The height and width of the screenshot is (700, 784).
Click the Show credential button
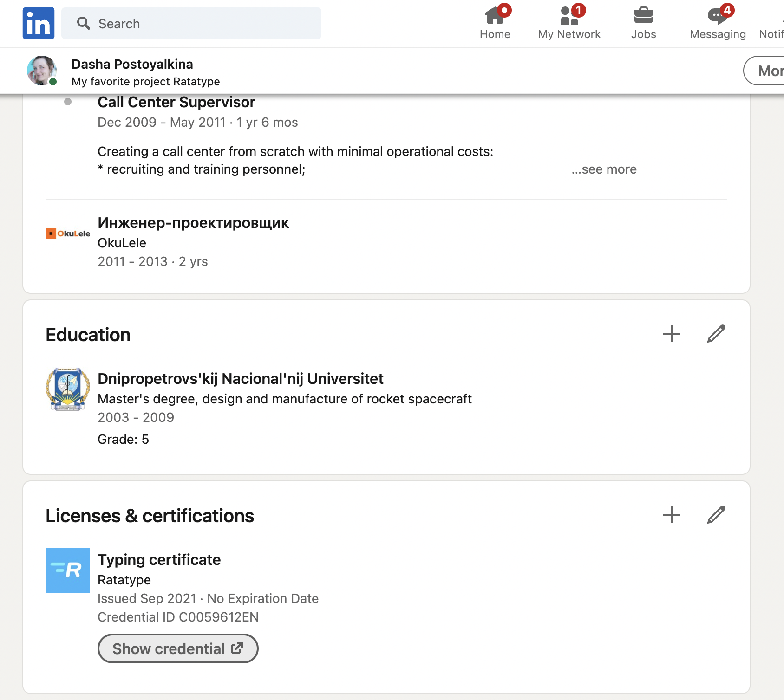(178, 648)
